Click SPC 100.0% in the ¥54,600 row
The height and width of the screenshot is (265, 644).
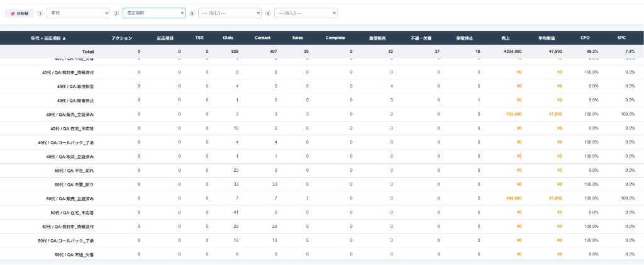(628, 198)
